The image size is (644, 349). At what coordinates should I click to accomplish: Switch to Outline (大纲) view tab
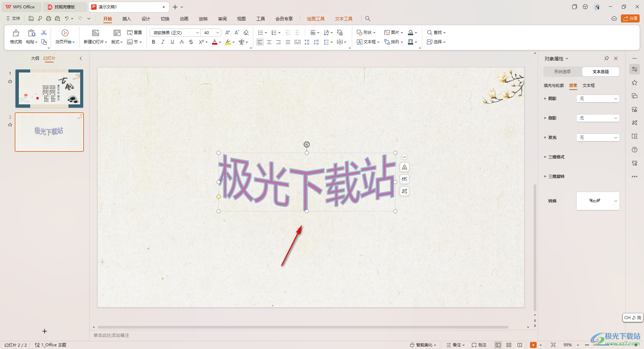click(x=35, y=58)
